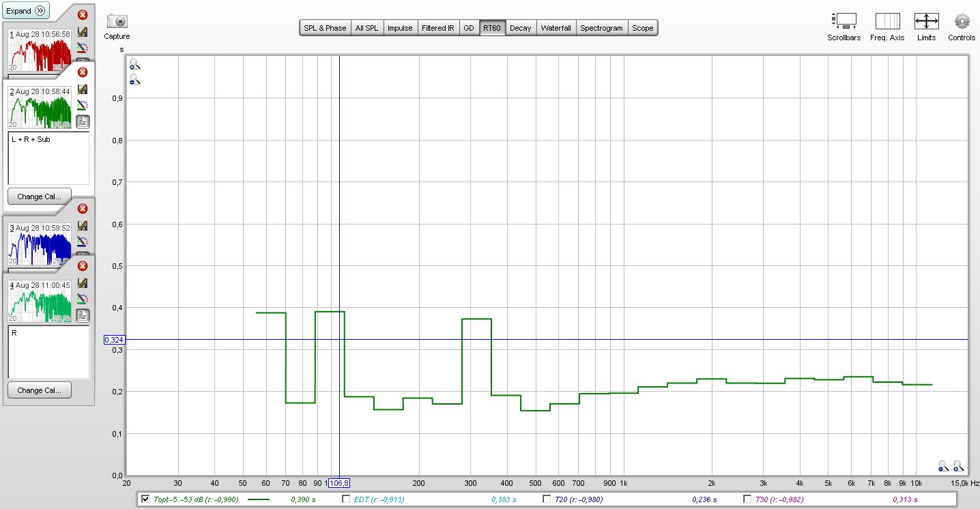This screenshot has width=980, height=509.
Task: Click the Topt value 0,390 s
Action: pos(303,499)
